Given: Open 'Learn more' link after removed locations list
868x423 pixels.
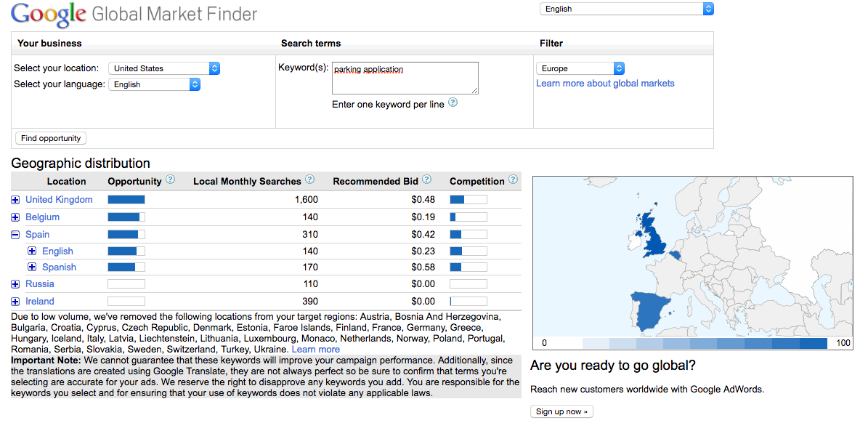Looking at the screenshot, I should tap(315, 350).
